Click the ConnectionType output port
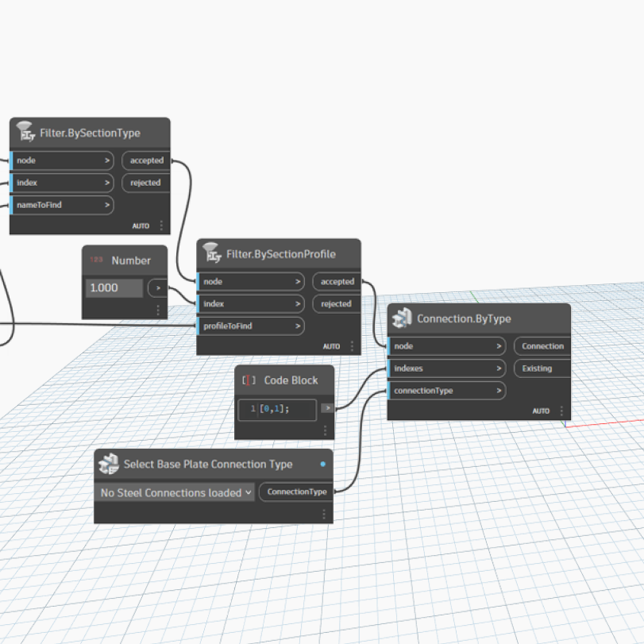 [296, 492]
